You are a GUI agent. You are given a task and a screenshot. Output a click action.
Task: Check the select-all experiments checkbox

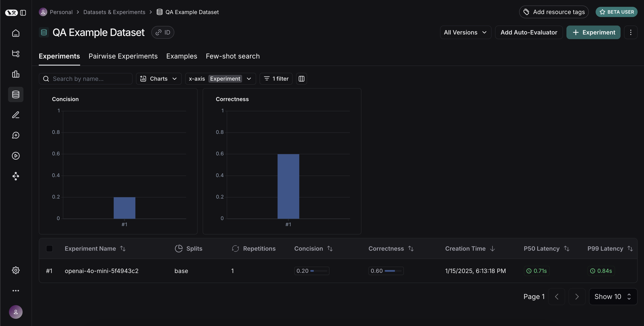tap(49, 249)
